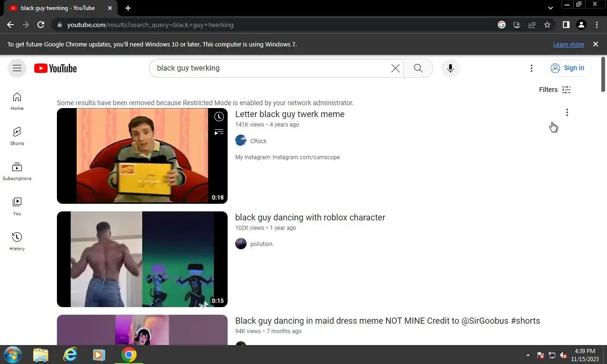Viewport: 607px width, 364px height.
Task: Go back in Chrome
Action: click(10, 25)
